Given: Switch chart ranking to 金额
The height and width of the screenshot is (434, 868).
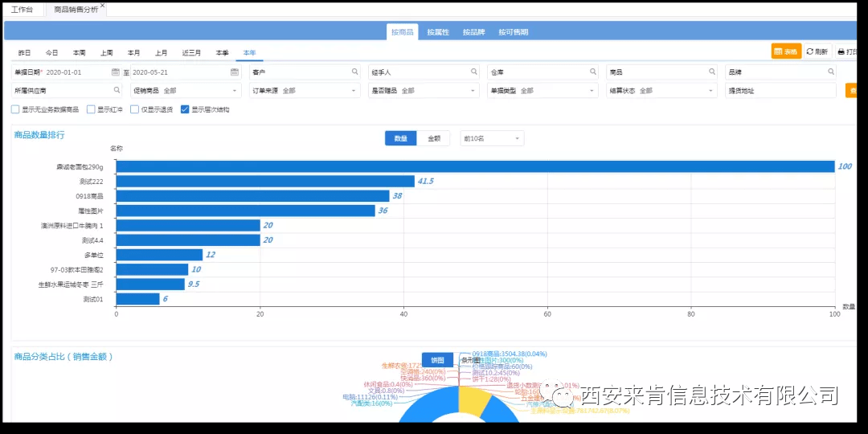Looking at the screenshot, I should pyautogui.click(x=433, y=138).
